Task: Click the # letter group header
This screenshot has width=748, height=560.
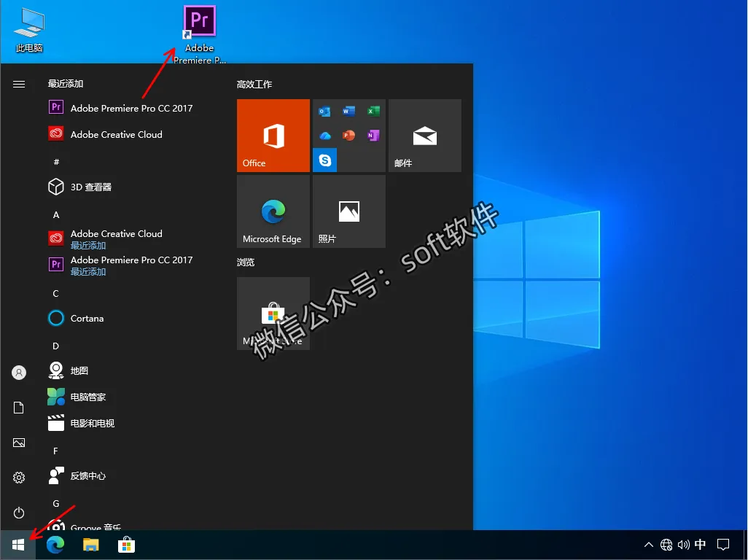Action: [56, 162]
